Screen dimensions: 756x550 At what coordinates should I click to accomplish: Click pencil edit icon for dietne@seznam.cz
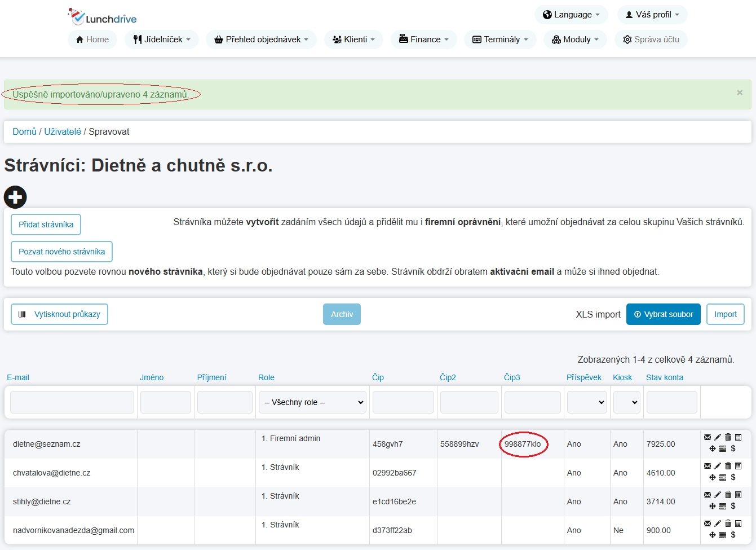[718, 437]
